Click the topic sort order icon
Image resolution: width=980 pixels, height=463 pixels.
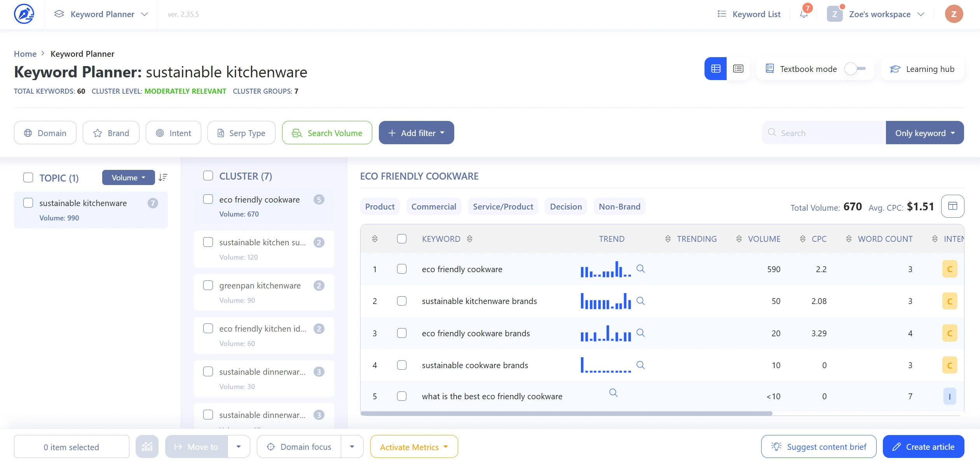pos(163,178)
